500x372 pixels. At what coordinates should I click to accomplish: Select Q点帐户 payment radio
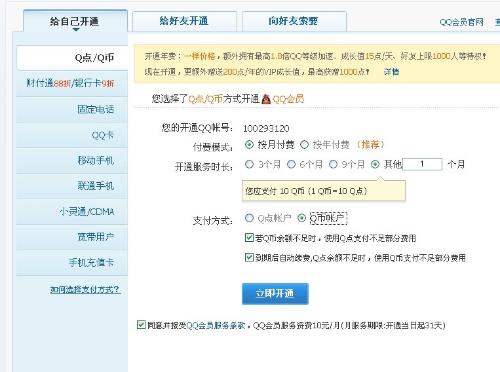[x=249, y=218]
